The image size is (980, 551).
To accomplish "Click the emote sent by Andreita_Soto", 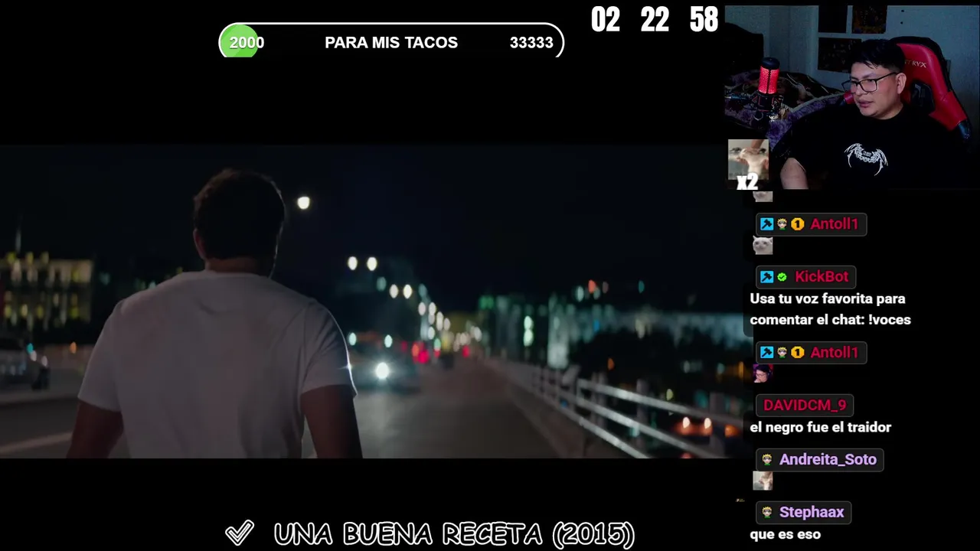I will click(763, 481).
